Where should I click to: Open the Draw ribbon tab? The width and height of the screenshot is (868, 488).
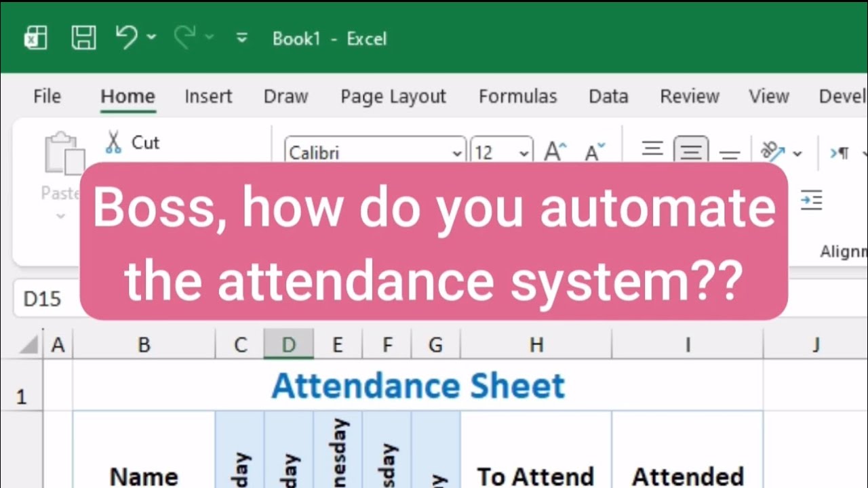[x=285, y=96]
